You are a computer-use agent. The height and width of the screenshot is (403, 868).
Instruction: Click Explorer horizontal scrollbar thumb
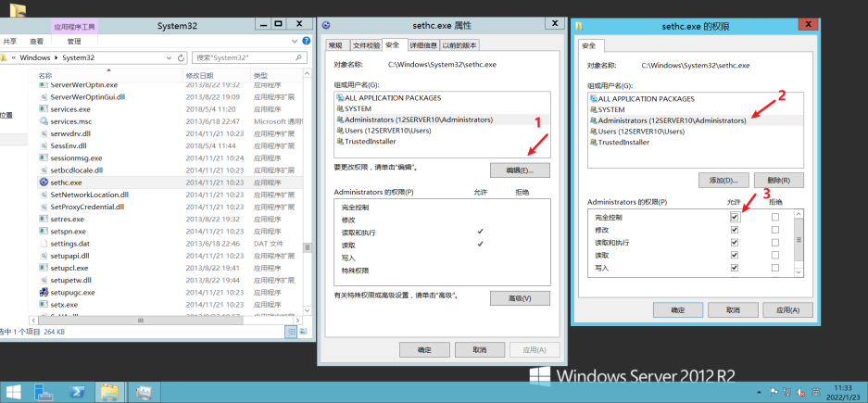140,321
